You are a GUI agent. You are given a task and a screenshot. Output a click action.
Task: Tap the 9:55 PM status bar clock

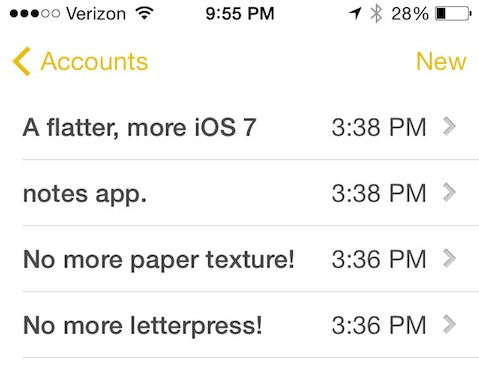tap(240, 14)
